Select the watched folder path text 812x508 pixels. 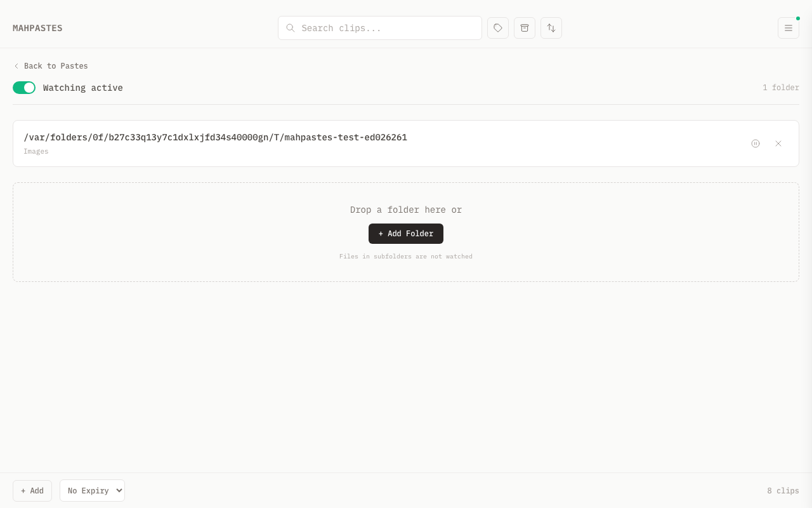(x=215, y=137)
